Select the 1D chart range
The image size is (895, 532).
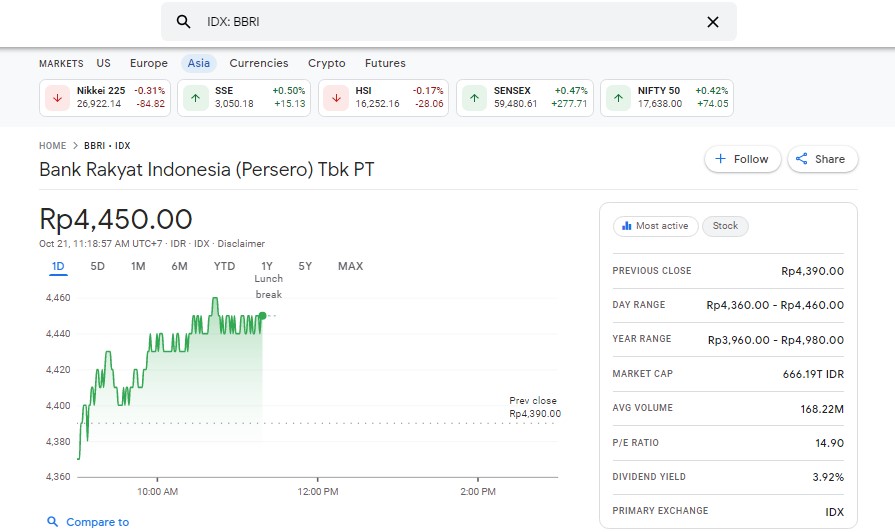pos(58,267)
